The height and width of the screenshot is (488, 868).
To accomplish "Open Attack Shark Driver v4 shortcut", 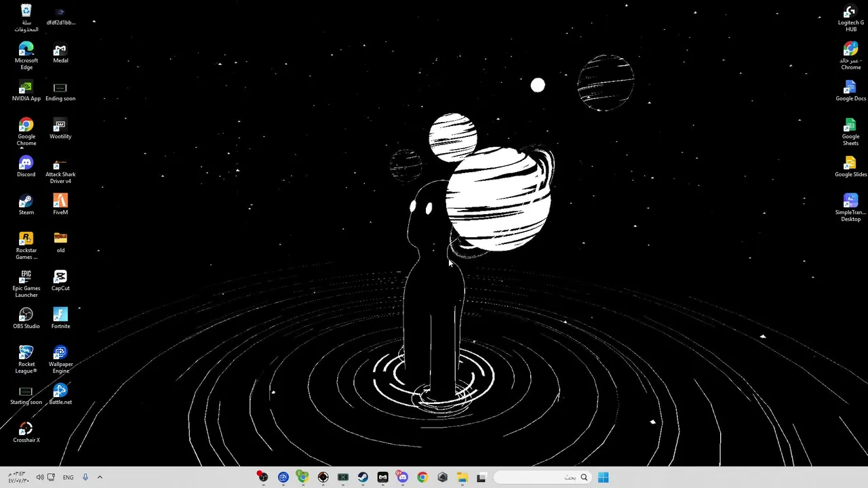I will (60, 170).
